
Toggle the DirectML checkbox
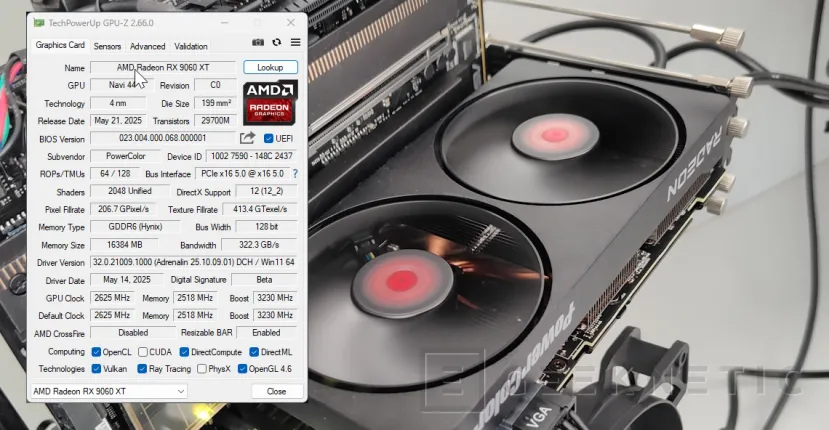(254, 352)
